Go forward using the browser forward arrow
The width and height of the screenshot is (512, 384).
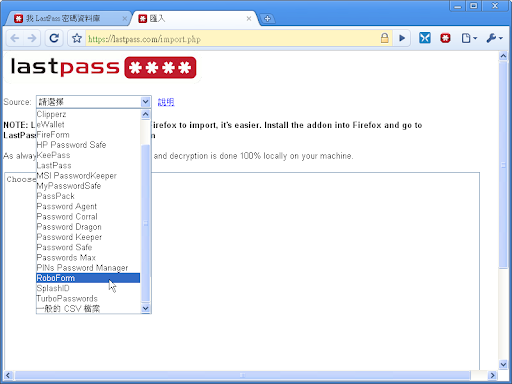coord(32,38)
